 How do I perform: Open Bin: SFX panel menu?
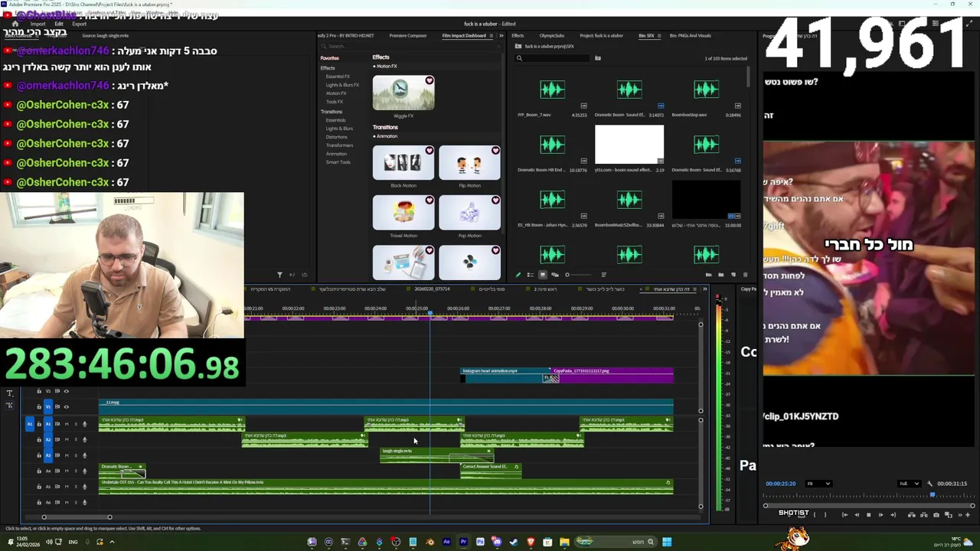(660, 36)
